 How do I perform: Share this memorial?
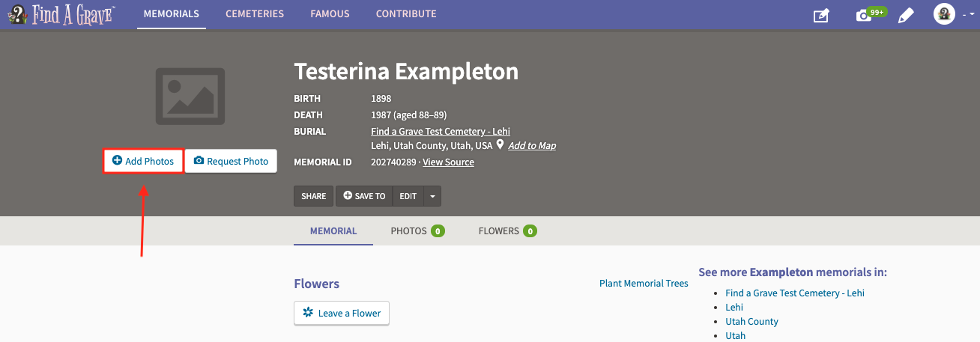pos(314,196)
